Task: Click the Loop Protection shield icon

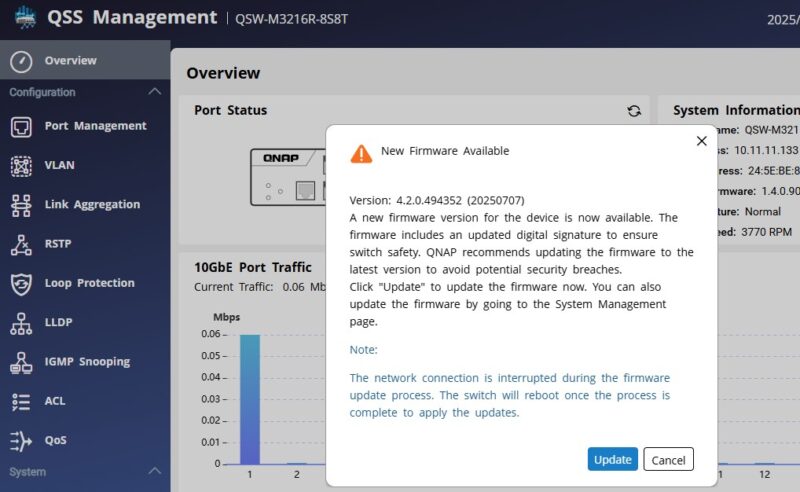Action: (21, 284)
